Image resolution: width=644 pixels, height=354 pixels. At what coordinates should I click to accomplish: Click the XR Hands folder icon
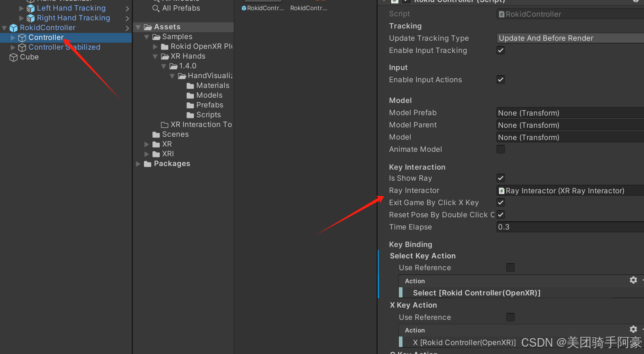pyautogui.click(x=165, y=57)
